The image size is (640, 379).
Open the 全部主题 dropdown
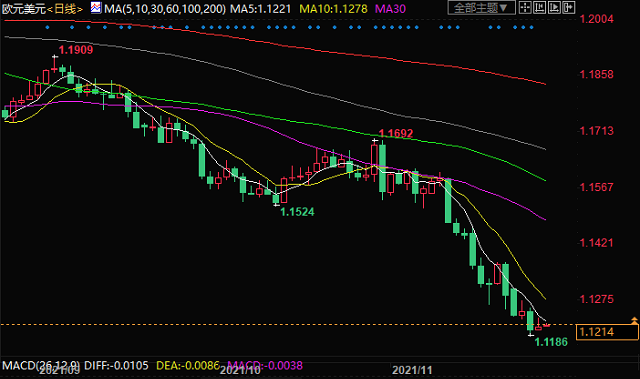click(x=481, y=7)
